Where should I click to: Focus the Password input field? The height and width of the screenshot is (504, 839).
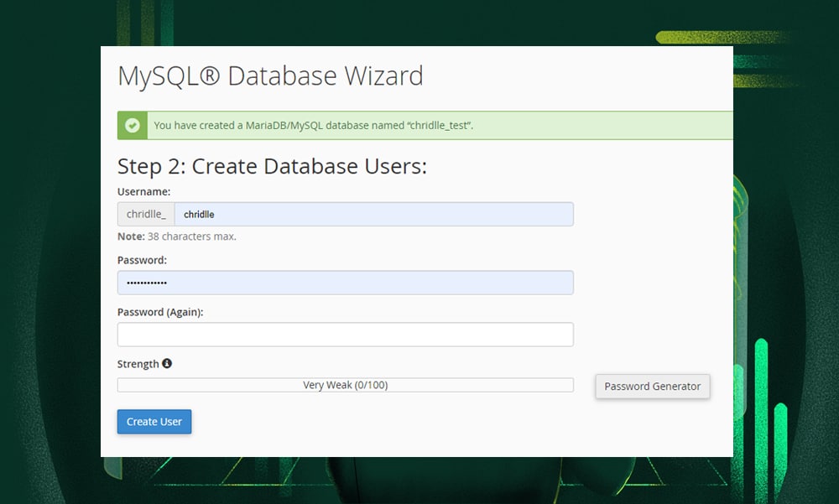click(x=345, y=283)
